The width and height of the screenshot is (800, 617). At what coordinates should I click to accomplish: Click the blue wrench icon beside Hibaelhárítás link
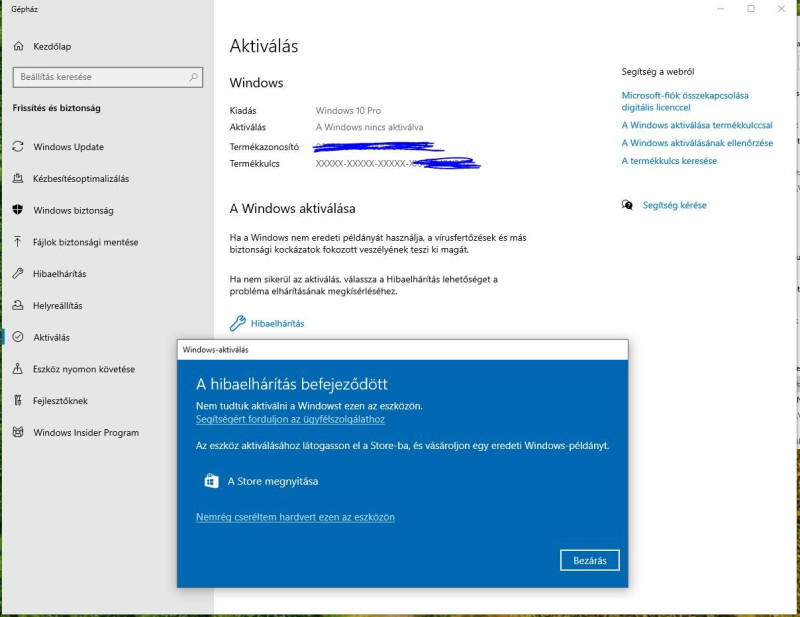238,323
